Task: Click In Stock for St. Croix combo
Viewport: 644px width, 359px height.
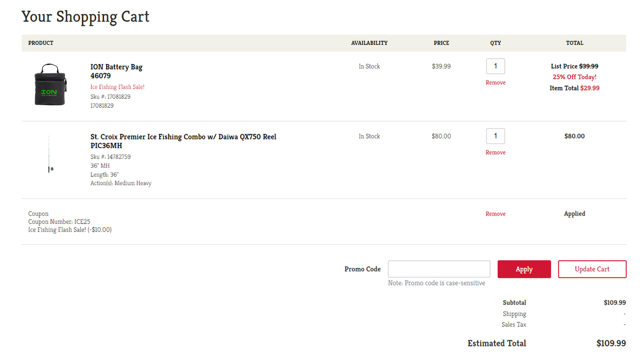Action: 369,136
